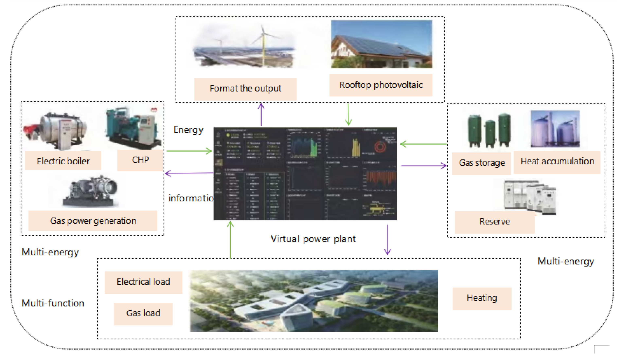This screenshot has height=364, width=623.
Task: Click the heat accumulation silos image
Action: tap(555, 129)
